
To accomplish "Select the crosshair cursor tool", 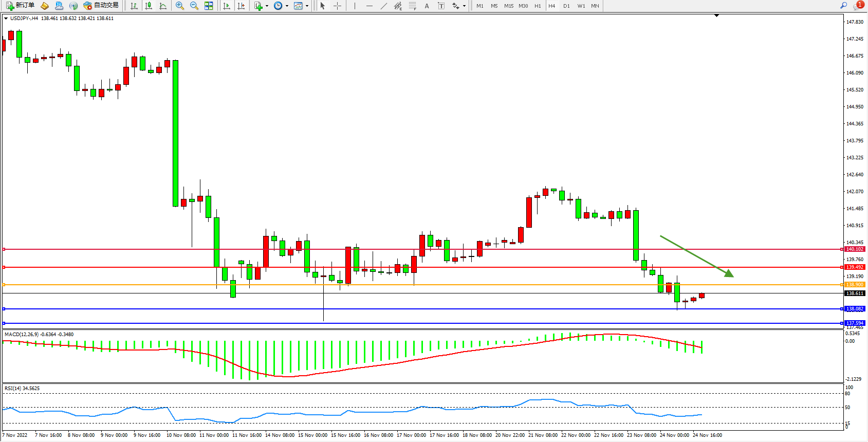I will coord(337,6).
